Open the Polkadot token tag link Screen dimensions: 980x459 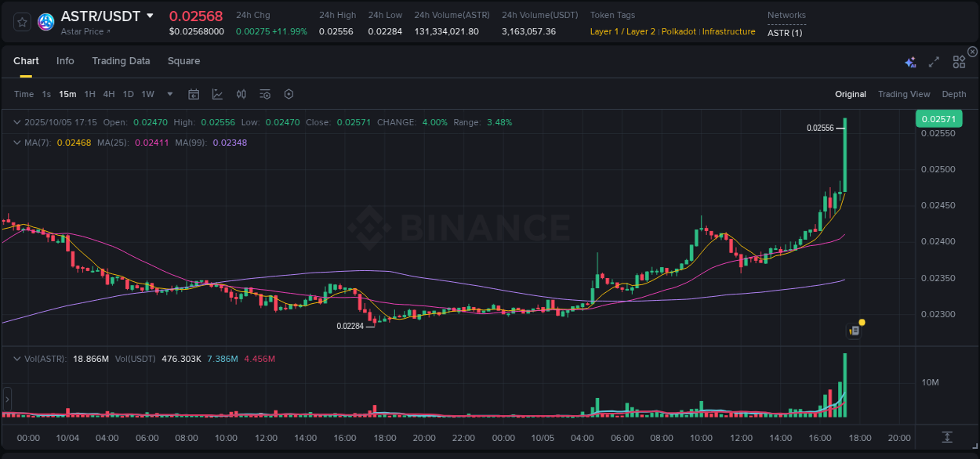pyautogui.click(x=678, y=32)
